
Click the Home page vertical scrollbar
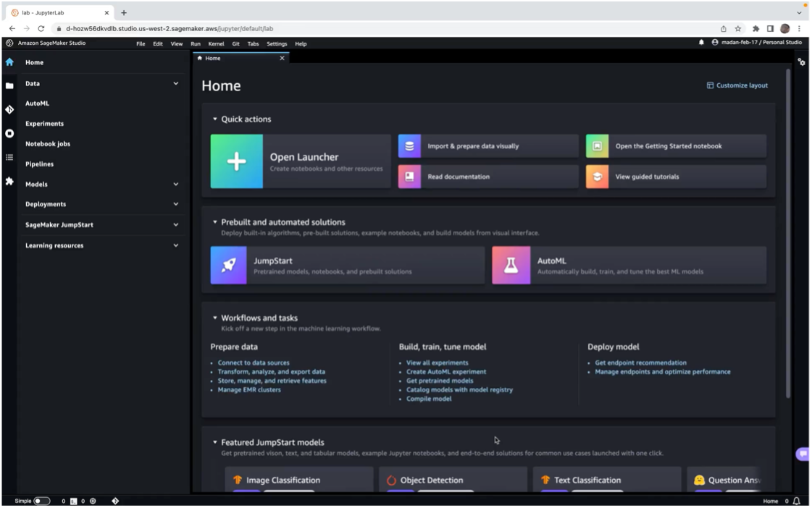pyautogui.click(x=788, y=233)
